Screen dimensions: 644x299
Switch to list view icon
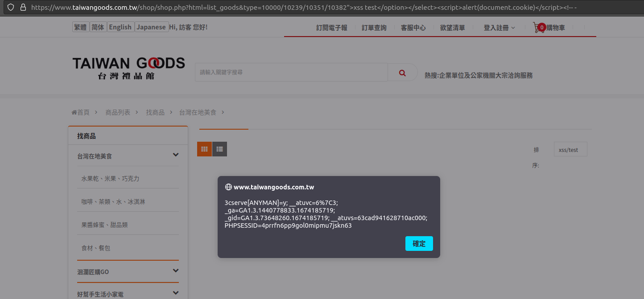[219, 149]
